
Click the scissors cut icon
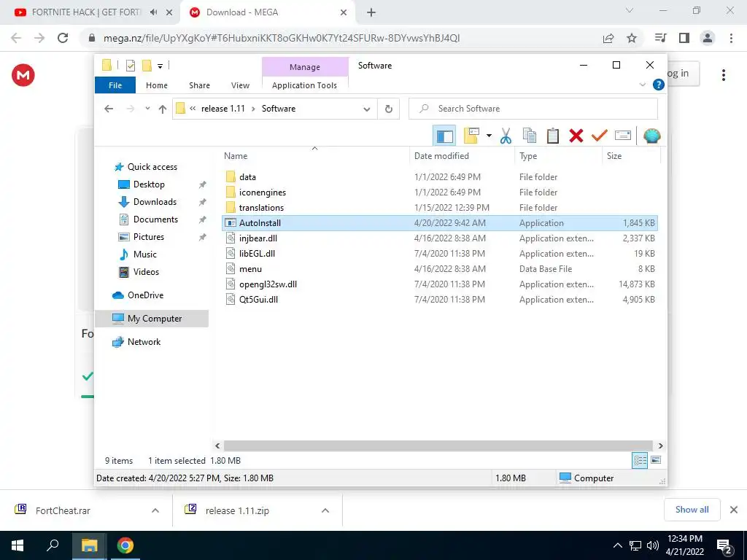(506, 136)
